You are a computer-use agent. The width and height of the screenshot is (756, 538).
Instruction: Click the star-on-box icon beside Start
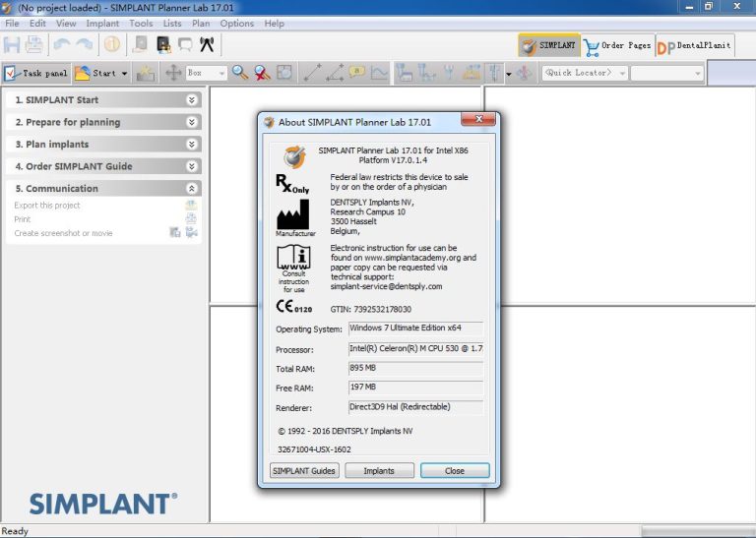click(x=146, y=73)
